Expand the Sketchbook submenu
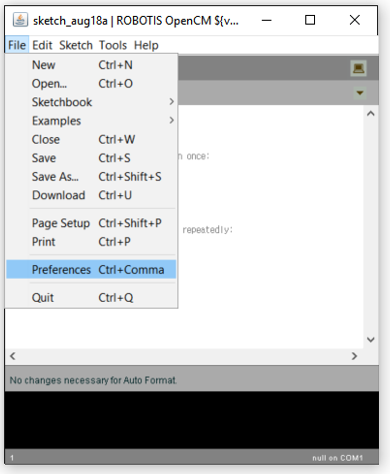390x474 pixels. 91,102
